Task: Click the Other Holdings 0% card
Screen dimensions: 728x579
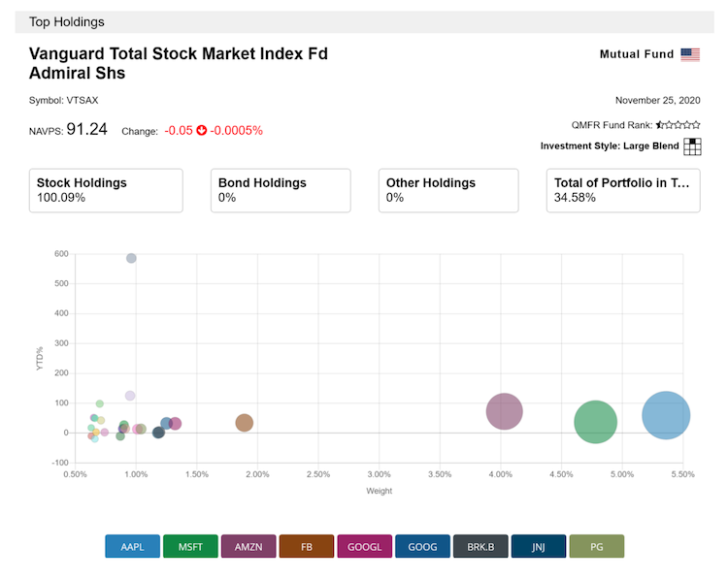Action: [x=448, y=190]
